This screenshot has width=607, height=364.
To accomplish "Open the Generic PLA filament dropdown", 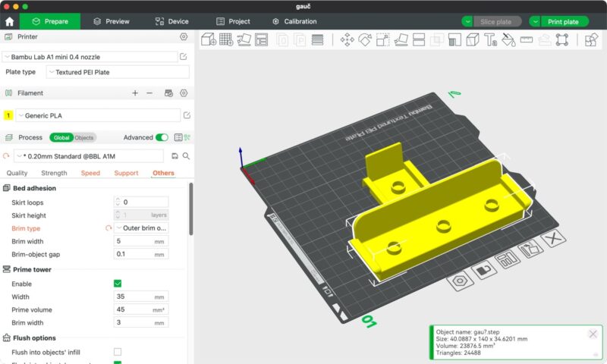I will 97,115.
